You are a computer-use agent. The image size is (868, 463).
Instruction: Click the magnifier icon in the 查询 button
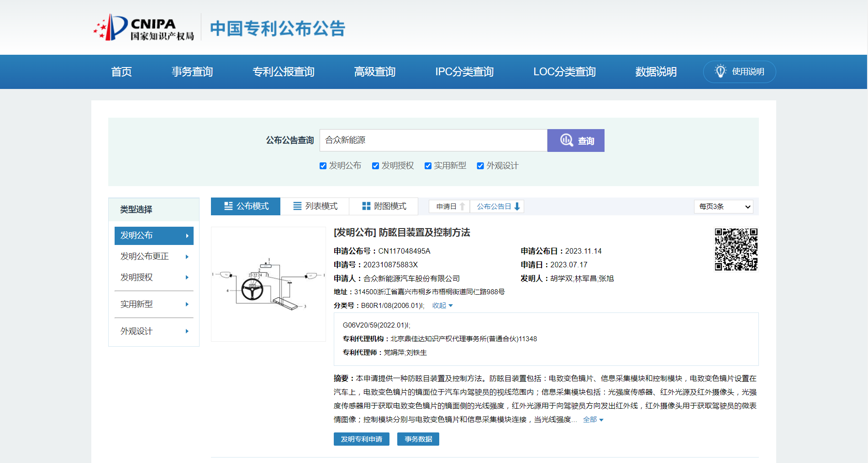[567, 140]
